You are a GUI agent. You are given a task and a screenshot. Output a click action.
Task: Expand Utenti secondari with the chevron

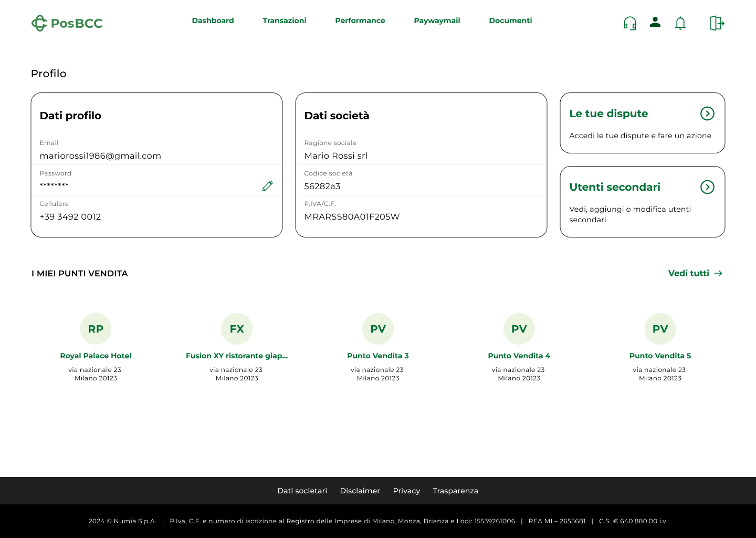pyautogui.click(x=707, y=187)
